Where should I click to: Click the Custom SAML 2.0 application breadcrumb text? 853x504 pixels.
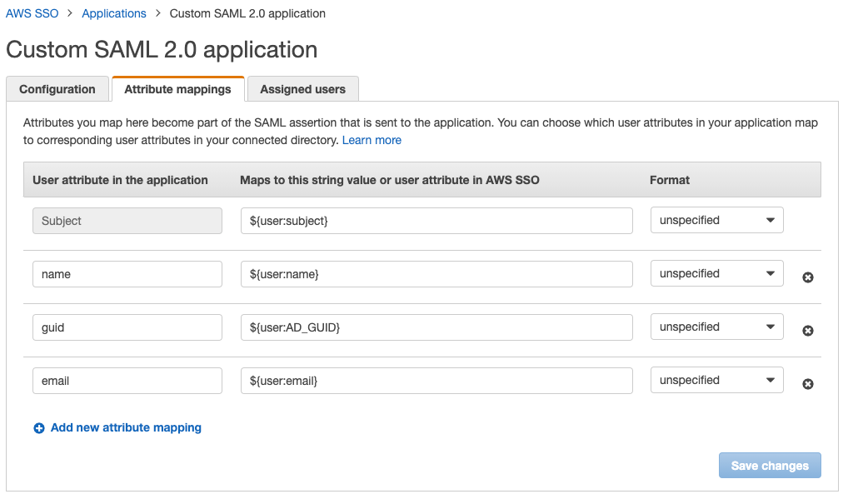click(247, 13)
